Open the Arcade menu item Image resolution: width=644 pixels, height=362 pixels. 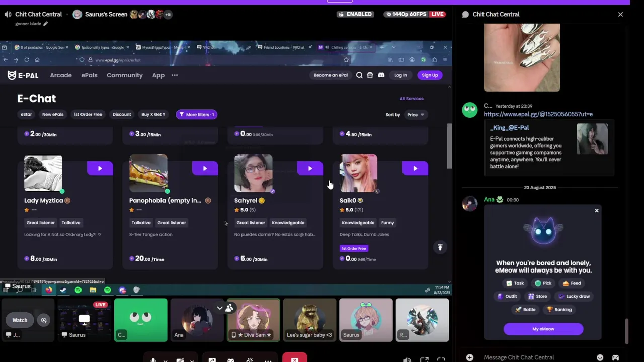[61, 75]
